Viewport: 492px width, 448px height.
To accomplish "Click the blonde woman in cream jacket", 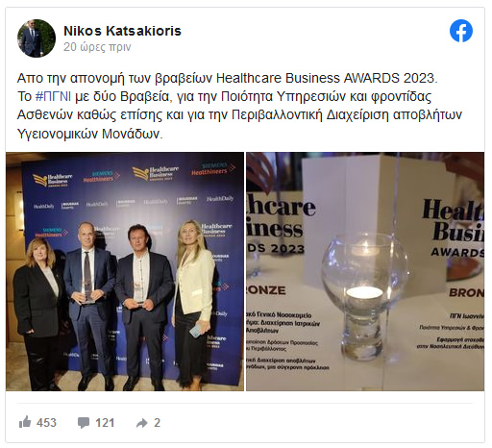I will point(193,303).
